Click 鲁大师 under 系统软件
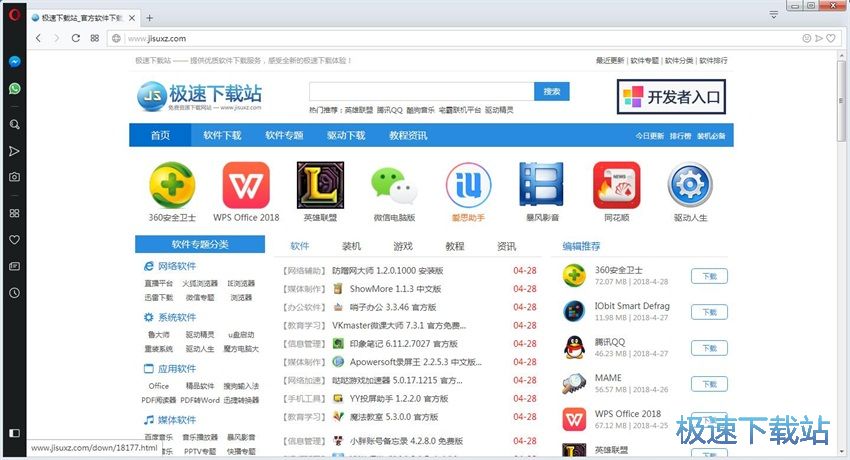 [x=159, y=335]
